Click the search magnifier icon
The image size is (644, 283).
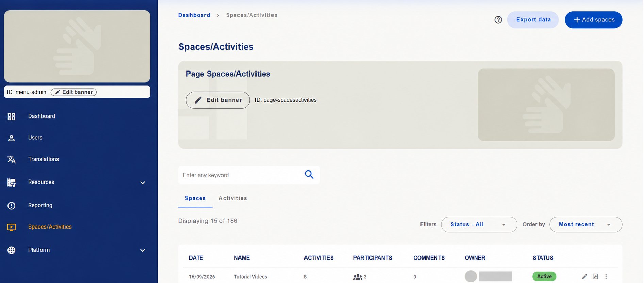(x=309, y=174)
